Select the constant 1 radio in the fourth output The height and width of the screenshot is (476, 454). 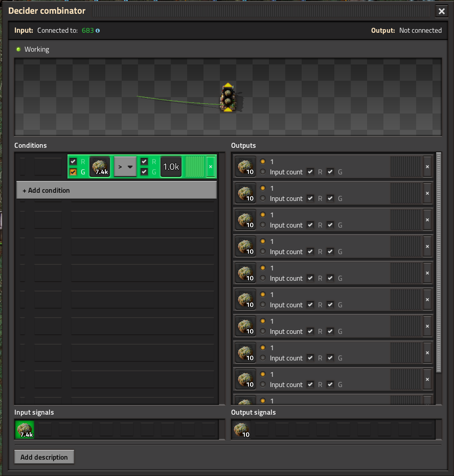coord(263,241)
